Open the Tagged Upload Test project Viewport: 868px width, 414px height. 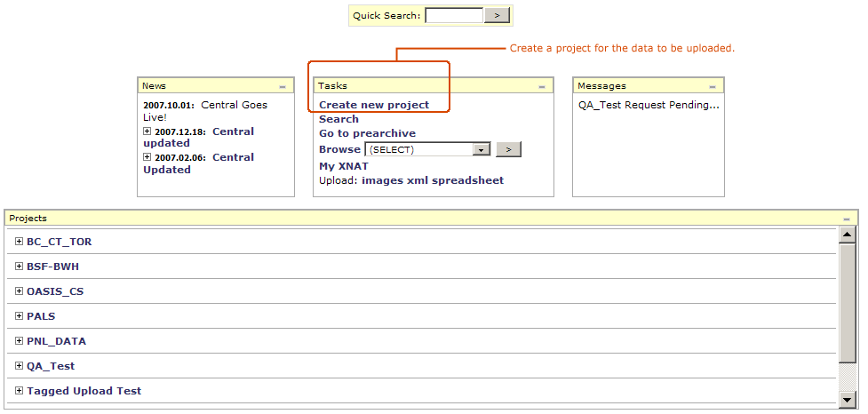[x=84, y=391]
